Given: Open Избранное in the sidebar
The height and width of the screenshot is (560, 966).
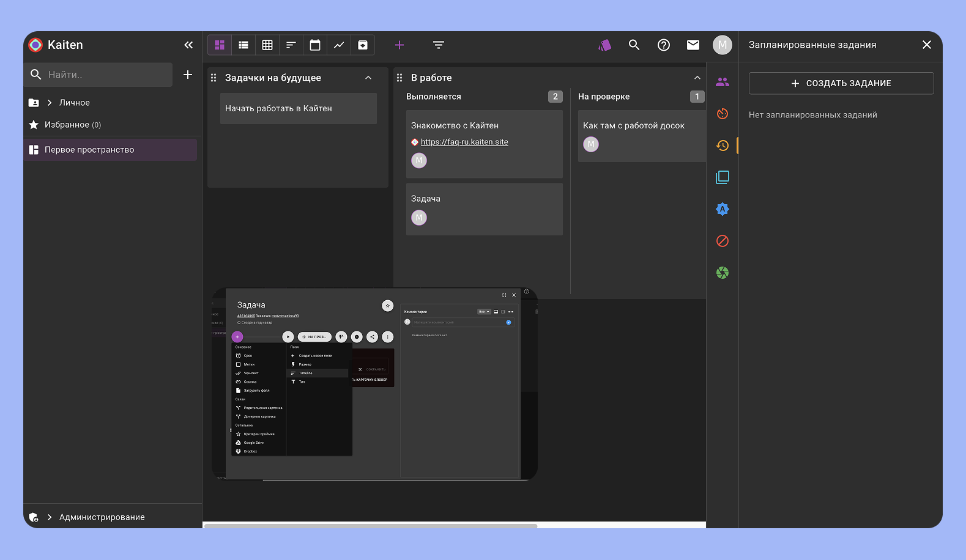Looking at the screenshot, I should click(67, 125).
